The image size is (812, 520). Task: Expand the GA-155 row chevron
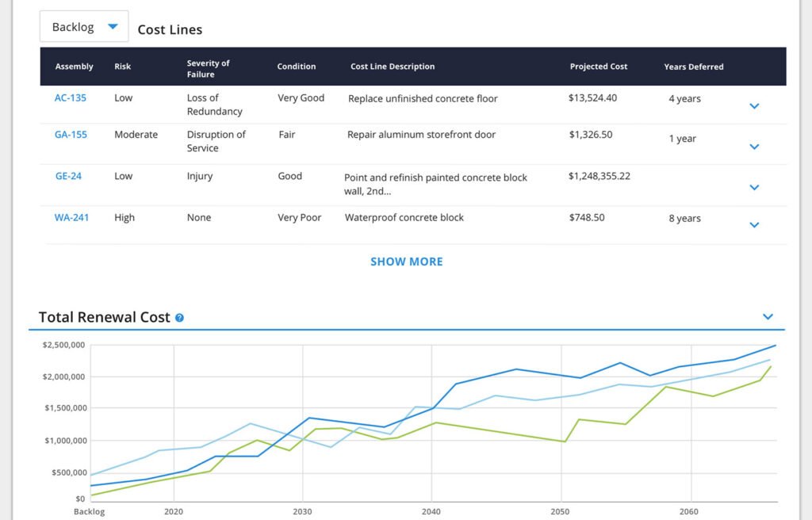click(x=754, y=147)
